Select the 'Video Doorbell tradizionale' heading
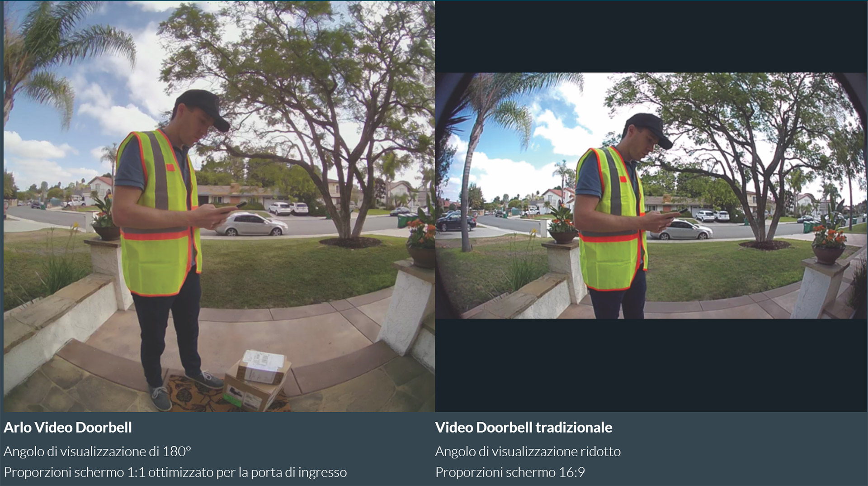The image size is (868, 486). (x=524, y=428)
